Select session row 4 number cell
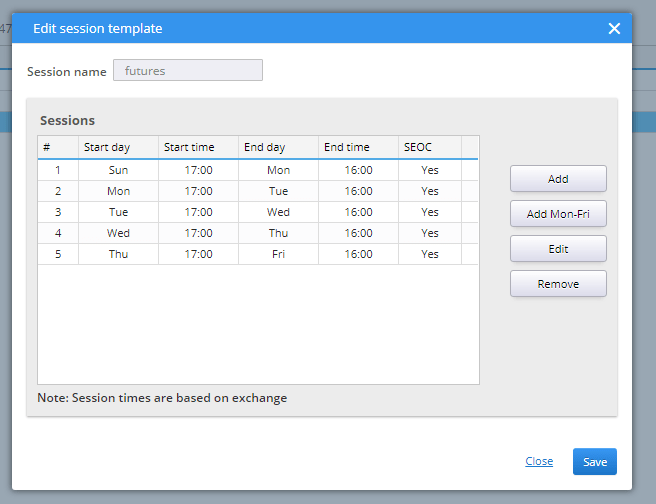Screen dimensions: 656x504 58,233
